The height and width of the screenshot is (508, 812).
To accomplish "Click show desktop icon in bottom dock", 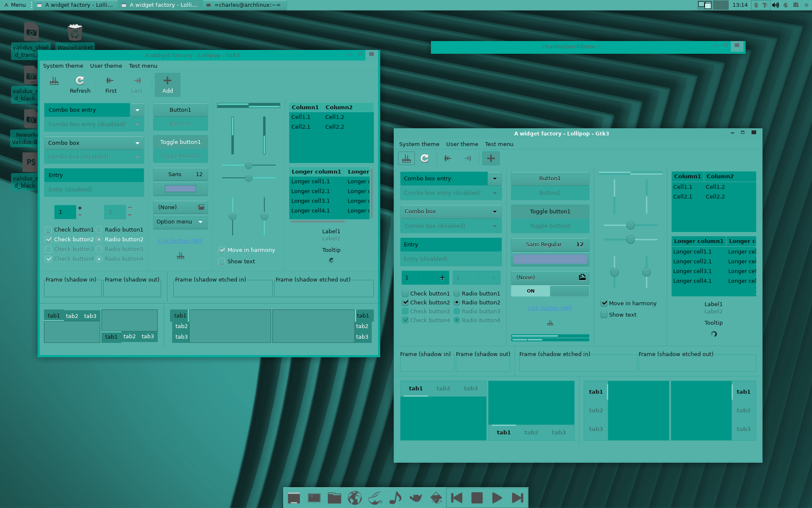I will pos(294,498).
